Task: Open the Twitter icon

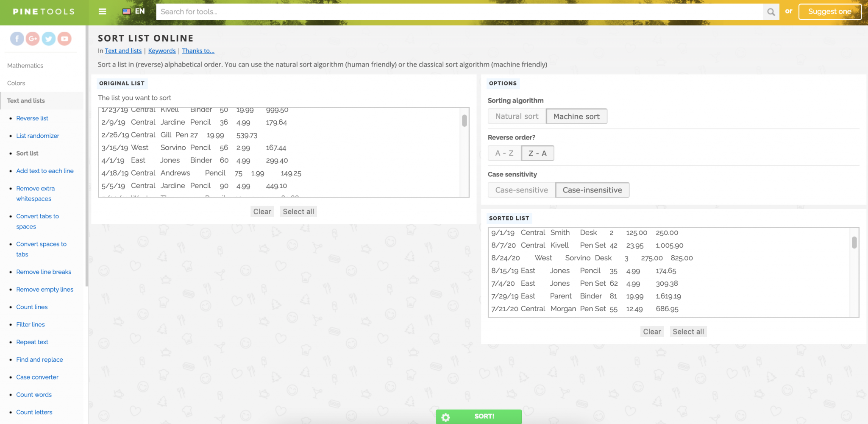Action: [48, 39]
